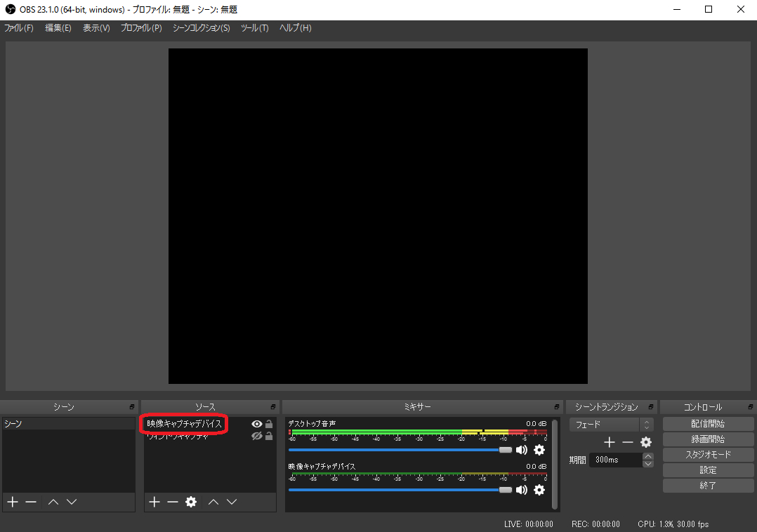Open the ツール(T) menu
This screenshot has width=757, height=532.
pyautogui.click(x=254, y=28)
